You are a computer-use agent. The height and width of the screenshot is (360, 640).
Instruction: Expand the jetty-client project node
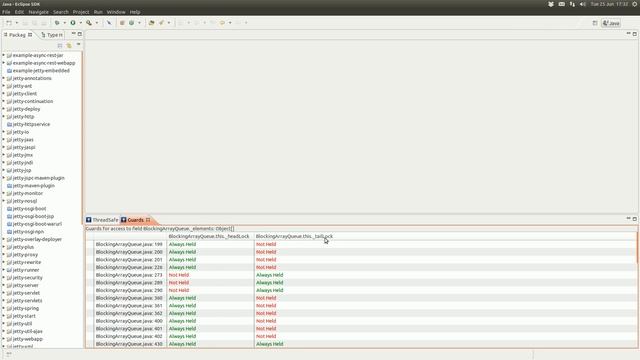(x=4, y=93)
